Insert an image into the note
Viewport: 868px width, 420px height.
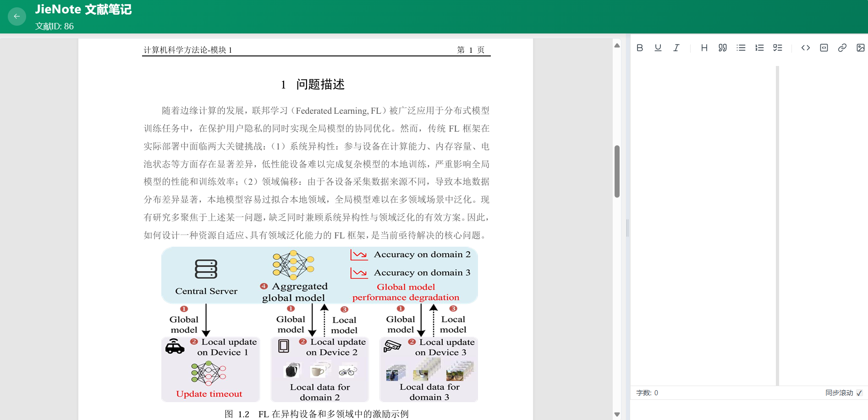pos(861,48)
